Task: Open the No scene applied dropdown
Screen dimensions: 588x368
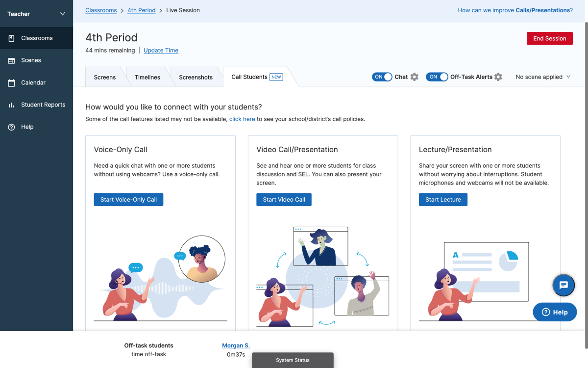Action: [543, 77]
